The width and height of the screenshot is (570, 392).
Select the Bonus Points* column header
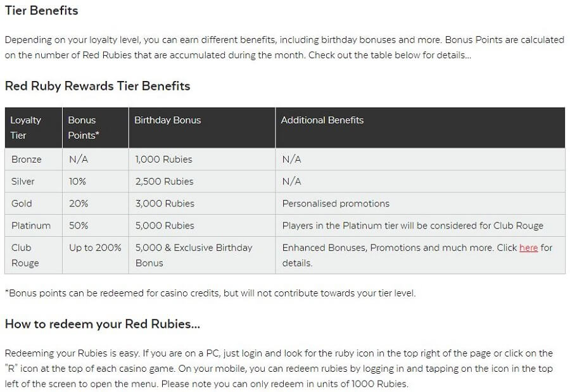pos(95,128)
